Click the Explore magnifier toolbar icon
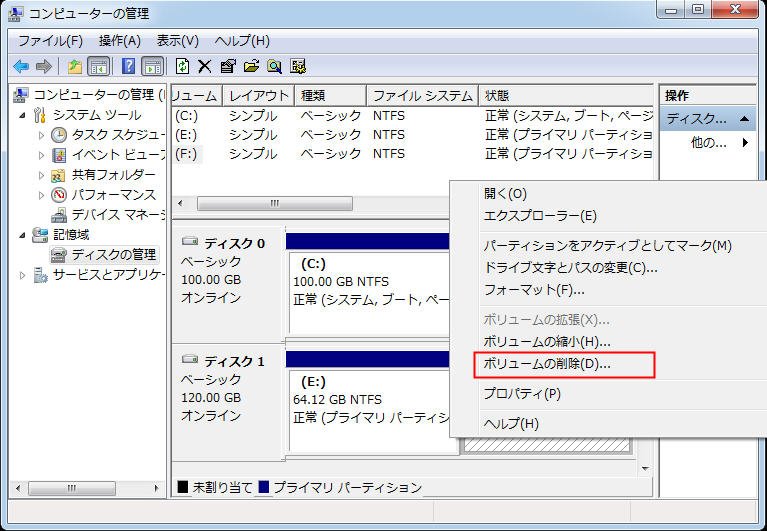Viewport: 767px width, 531px height. 274,66
